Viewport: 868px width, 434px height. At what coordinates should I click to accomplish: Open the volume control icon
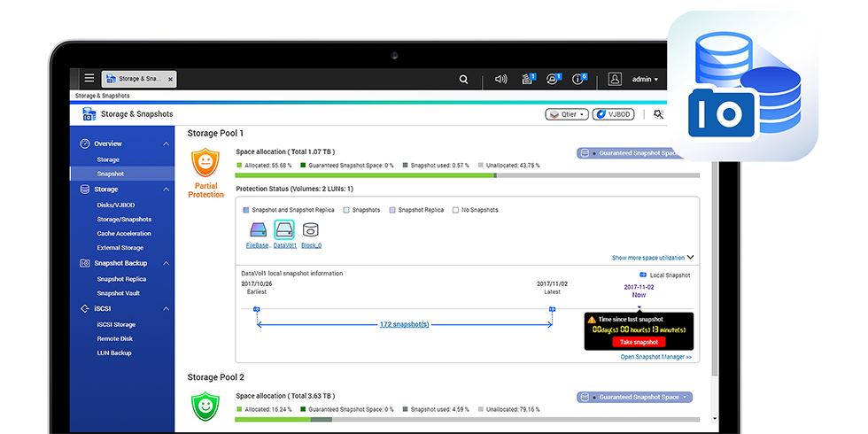500,79
